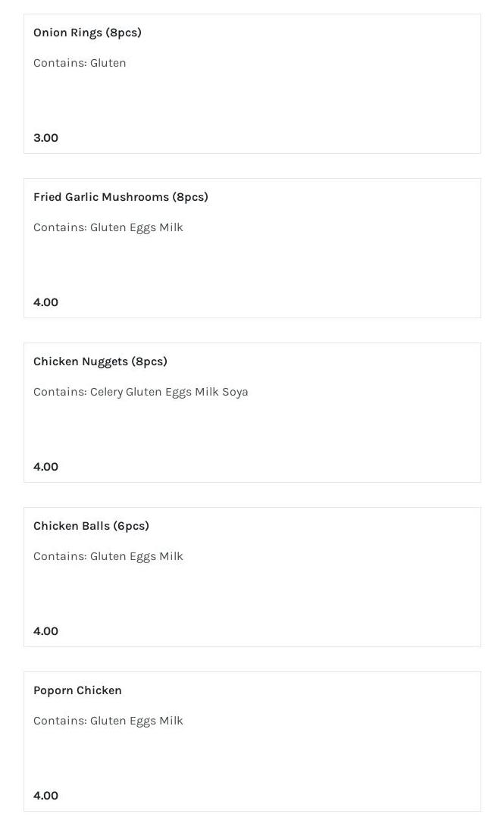The image size is (504, 823).
Task: Select the 4.00 price of Fried Garlic Mushrooms
Action: tap(45, 302)
